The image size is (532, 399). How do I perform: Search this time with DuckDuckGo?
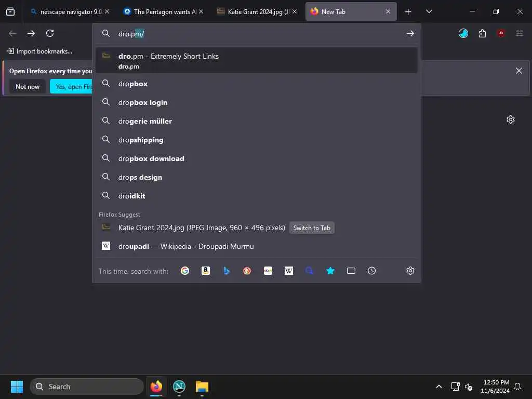(x=247, y=271)
